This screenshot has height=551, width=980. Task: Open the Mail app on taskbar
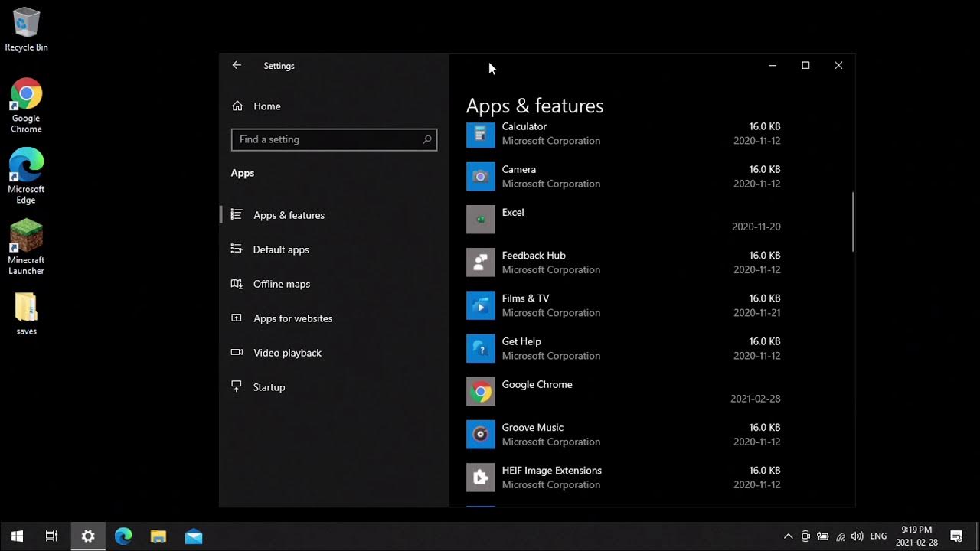[x=194, y=536]
